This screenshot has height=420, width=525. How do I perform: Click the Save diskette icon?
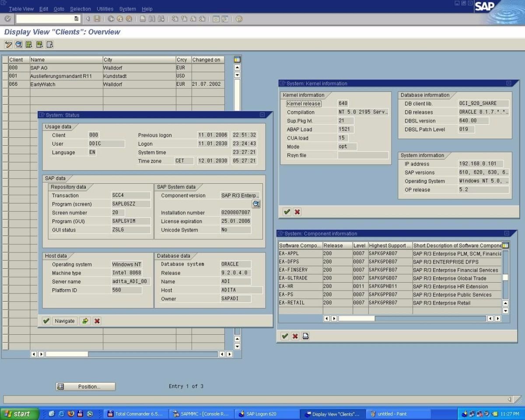[97, 19]
